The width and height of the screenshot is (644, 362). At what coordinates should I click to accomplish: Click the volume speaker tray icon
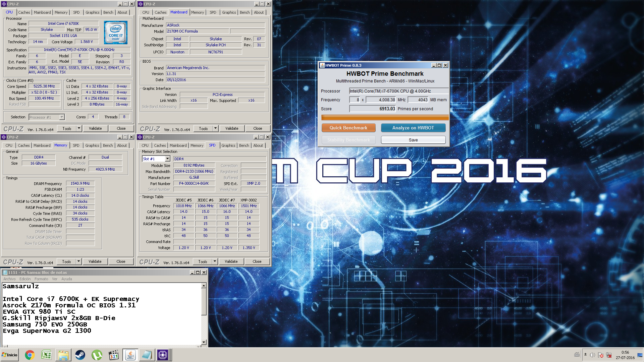pos(592,355)
